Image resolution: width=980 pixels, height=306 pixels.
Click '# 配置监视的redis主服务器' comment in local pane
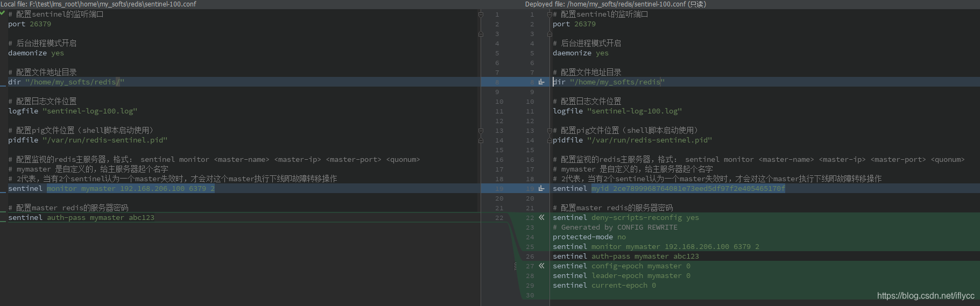point(214,160)
